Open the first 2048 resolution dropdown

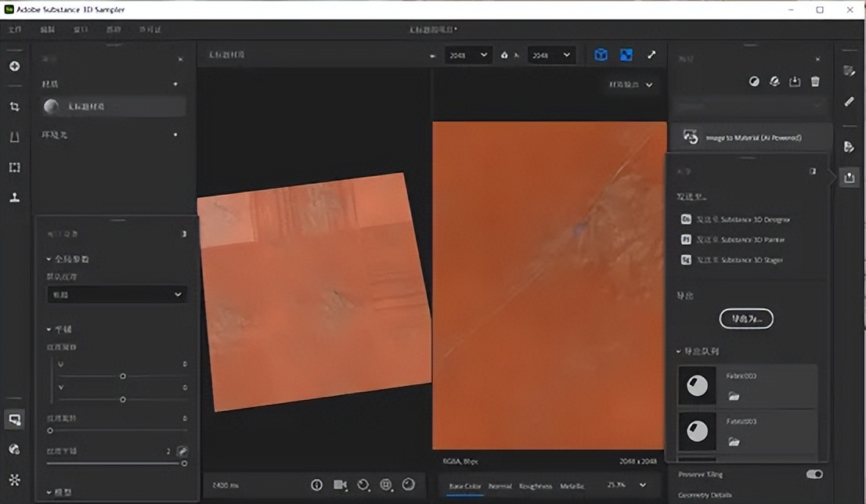pyautogui.click(x=467, y=55)
